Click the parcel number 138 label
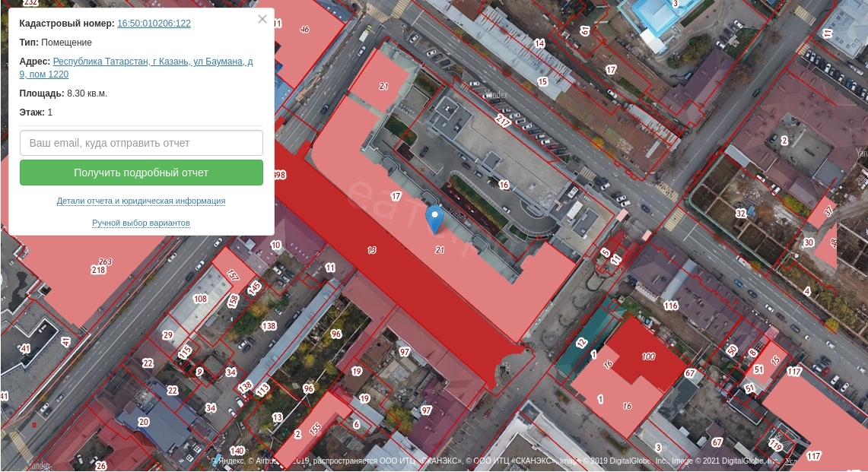The height and width of the screenshot is (472, 868). (x=269, y=326)
